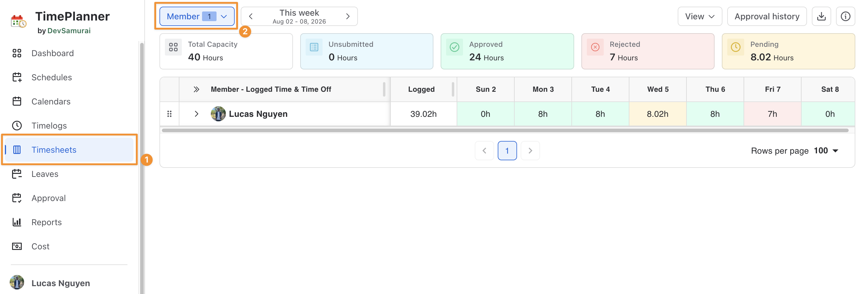Click the Approval history button
Screen dimensions: 868x294
pyautogui.click(x=767, y=16)
